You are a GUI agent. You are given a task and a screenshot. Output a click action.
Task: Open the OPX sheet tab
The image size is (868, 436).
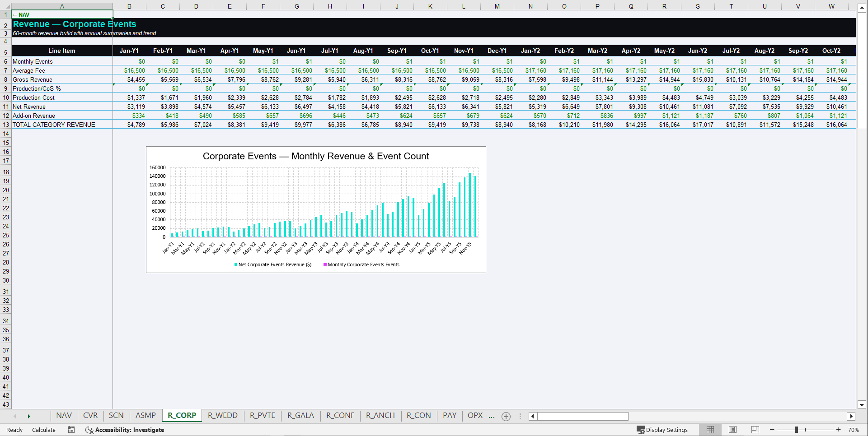point(475,416)
